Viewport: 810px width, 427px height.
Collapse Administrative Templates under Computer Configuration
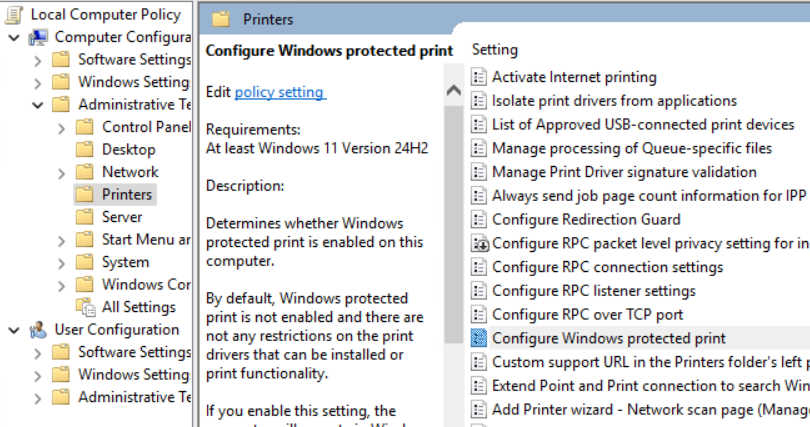[x=38, y=105]
